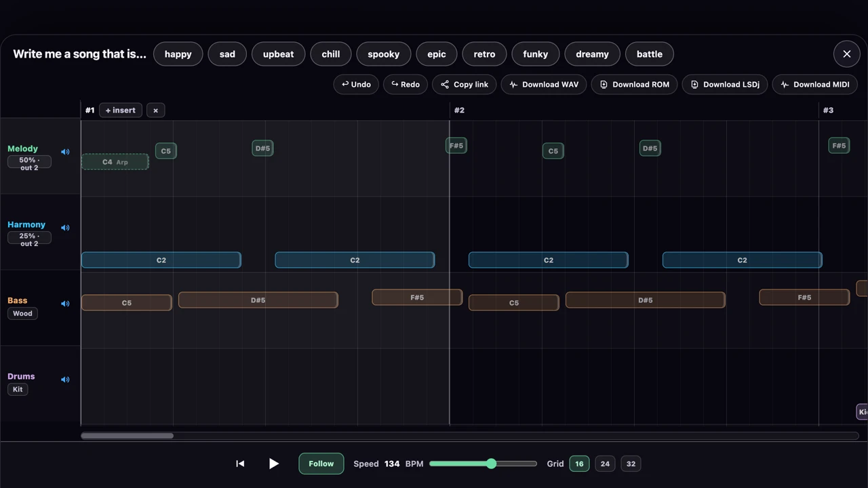This screenshot has width=868, height=488.
Task: Mute the Drums track speaker icon
Action: point(65,380)
